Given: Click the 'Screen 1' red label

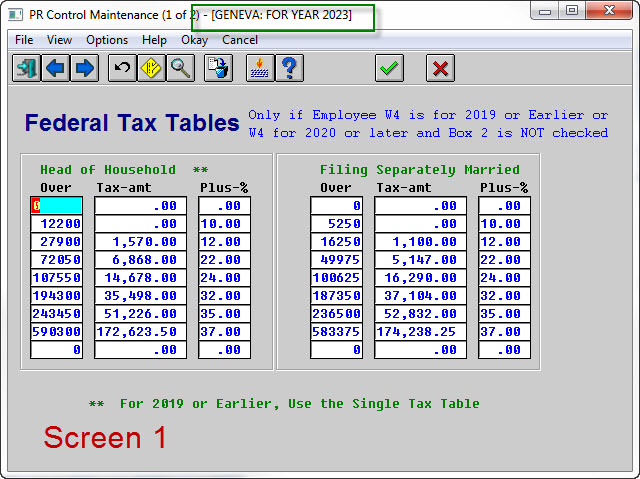Looking at the screenshot, I should [x=105, y=437].
